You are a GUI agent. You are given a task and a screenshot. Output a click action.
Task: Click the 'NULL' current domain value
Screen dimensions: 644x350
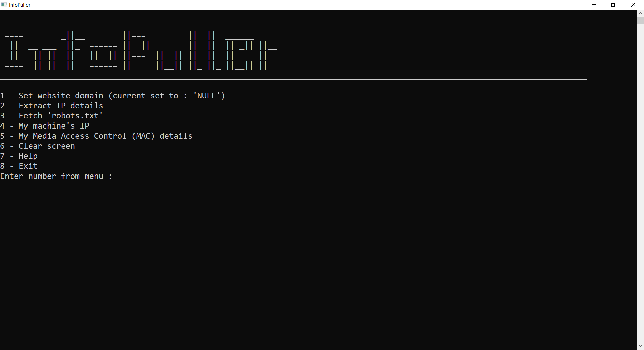(x=206, y=96)
